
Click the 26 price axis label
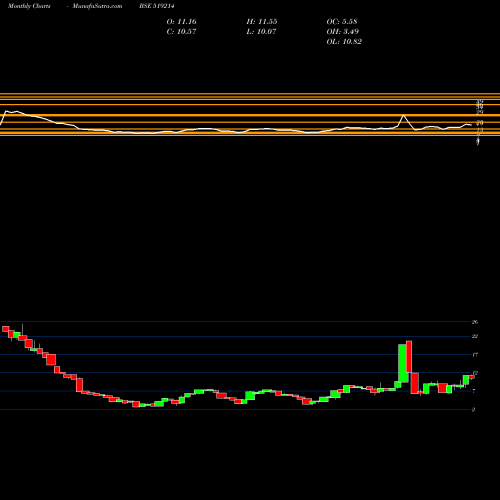pos(475,322)
